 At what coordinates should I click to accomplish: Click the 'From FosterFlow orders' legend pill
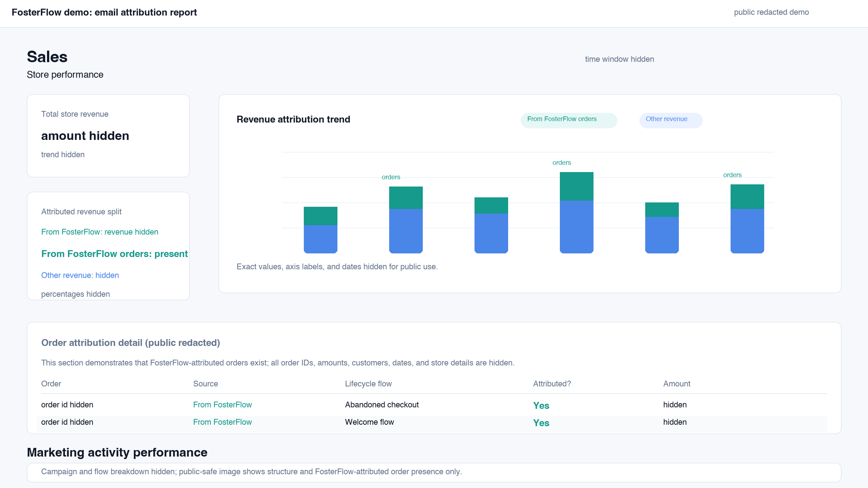[x=569, y=120]
